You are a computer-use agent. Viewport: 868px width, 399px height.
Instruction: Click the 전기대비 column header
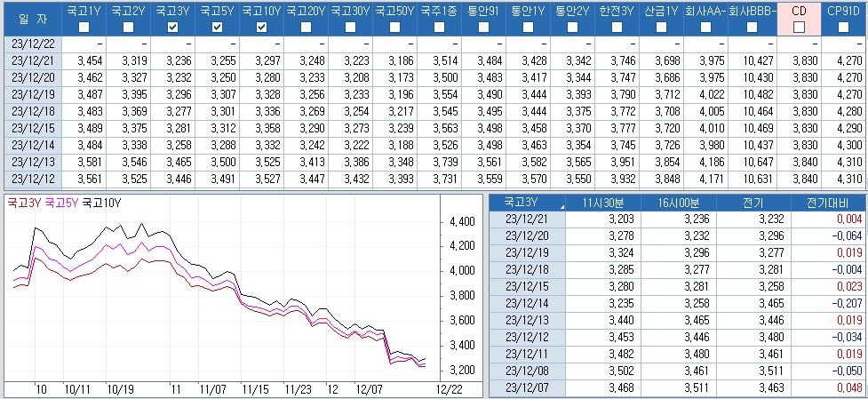pos(833,202)
